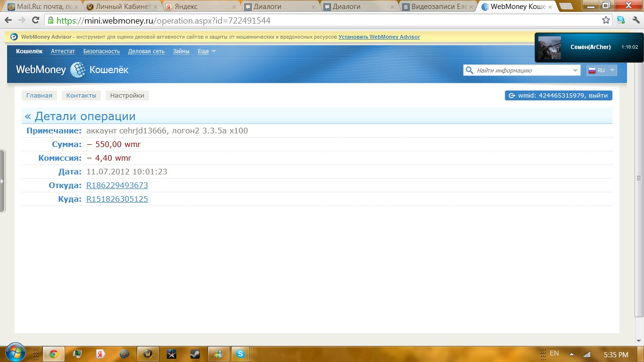
Task: Reload the page with the refresh icon
Action: click(35, 21)
